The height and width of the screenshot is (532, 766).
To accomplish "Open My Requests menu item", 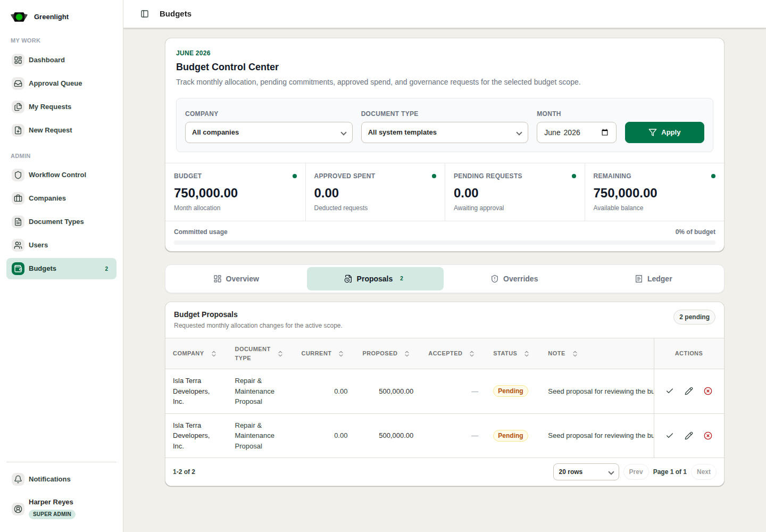I will [61, 107].
